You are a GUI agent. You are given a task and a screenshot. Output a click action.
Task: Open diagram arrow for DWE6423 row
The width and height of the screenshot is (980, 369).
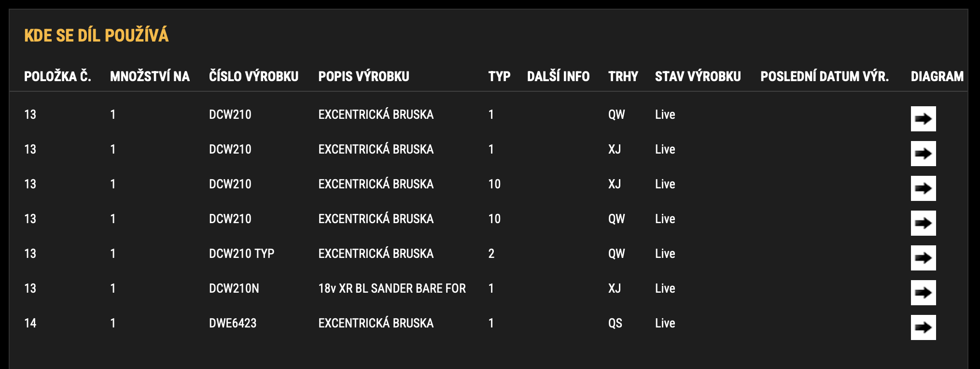pos(923,327)
